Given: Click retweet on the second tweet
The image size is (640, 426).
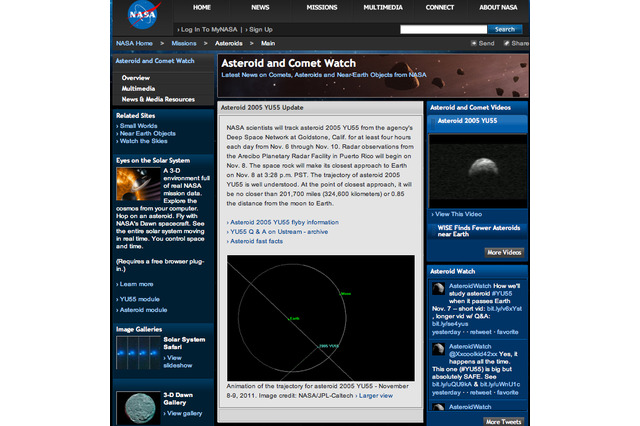Looking at the screenshot, I should click(x=480, y=392).
